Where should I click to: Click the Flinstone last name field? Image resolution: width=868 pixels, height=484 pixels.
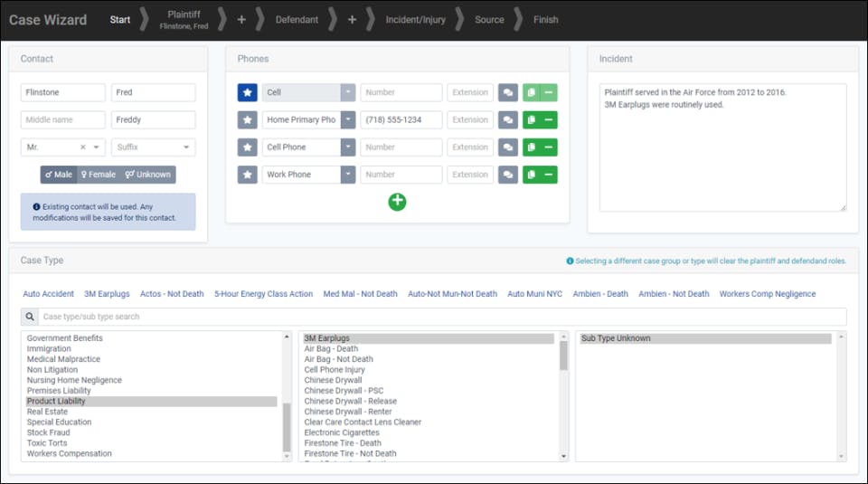click(x=63, y=92)
